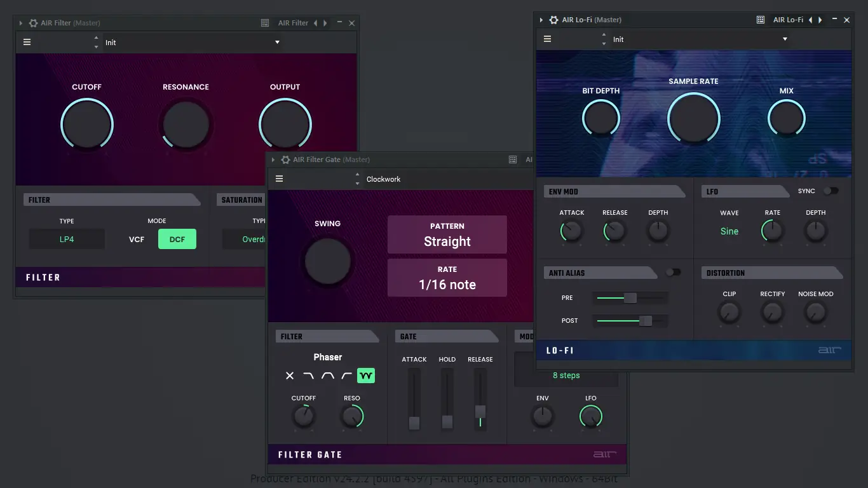The image size is (868, 488).
Task: Click the gear icon in AIR Lo-Fi title bar
Action: click(554, 20)
